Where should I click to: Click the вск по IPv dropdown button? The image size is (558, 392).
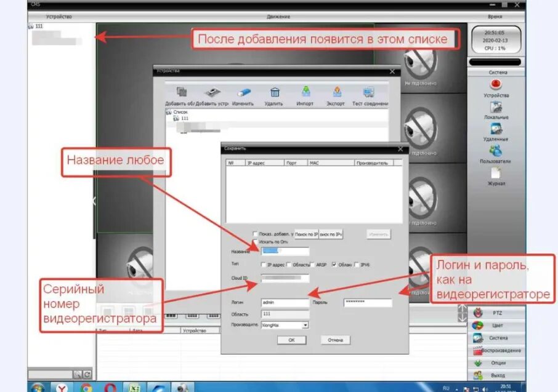tap(333, 234)
